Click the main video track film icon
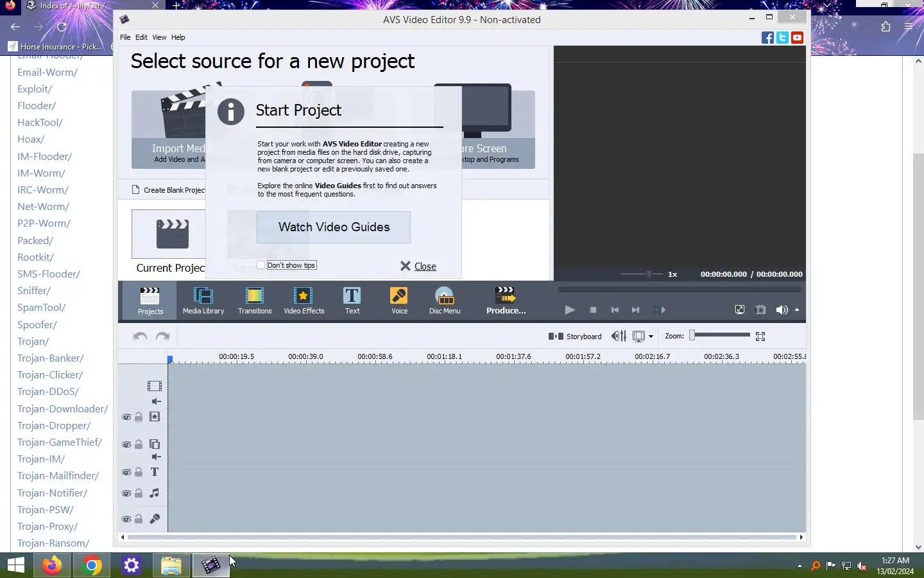The width and height of the screenshot is (924, 578). pos(154,386)
